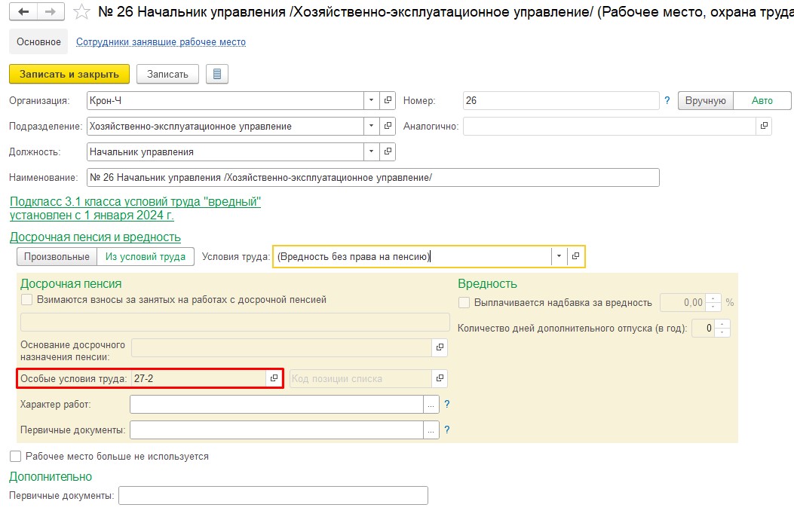Add this page to favorites star
Screen dimensions: 794x532
83,12
